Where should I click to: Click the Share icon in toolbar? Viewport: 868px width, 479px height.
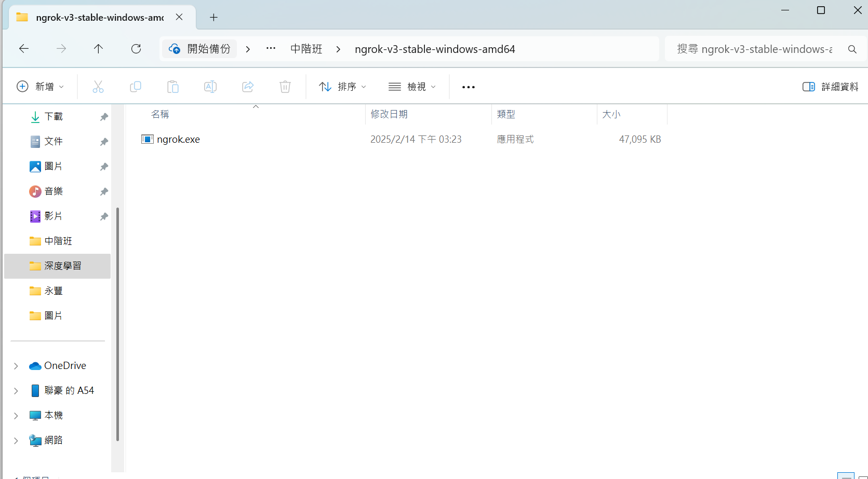248,87
